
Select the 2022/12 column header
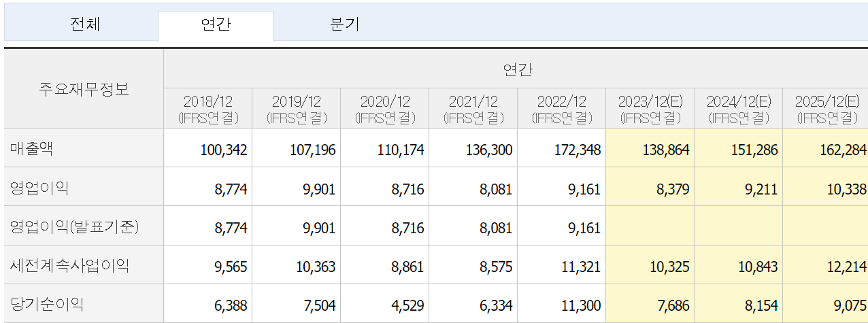coord(562,109)
